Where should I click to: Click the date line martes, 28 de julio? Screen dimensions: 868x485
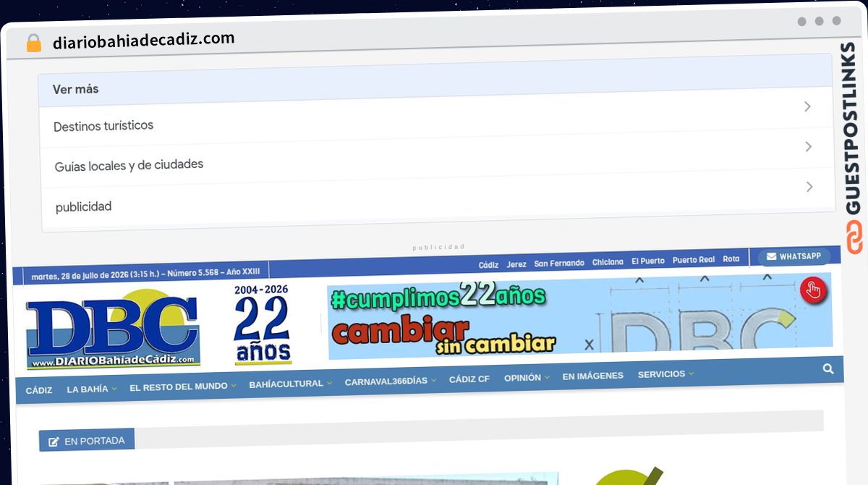pos(145,275)
